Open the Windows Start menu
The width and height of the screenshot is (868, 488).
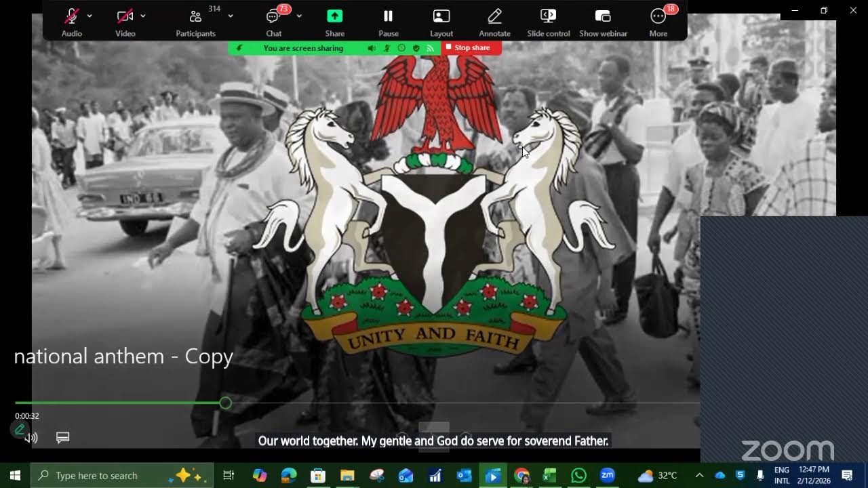coord(15,476)
